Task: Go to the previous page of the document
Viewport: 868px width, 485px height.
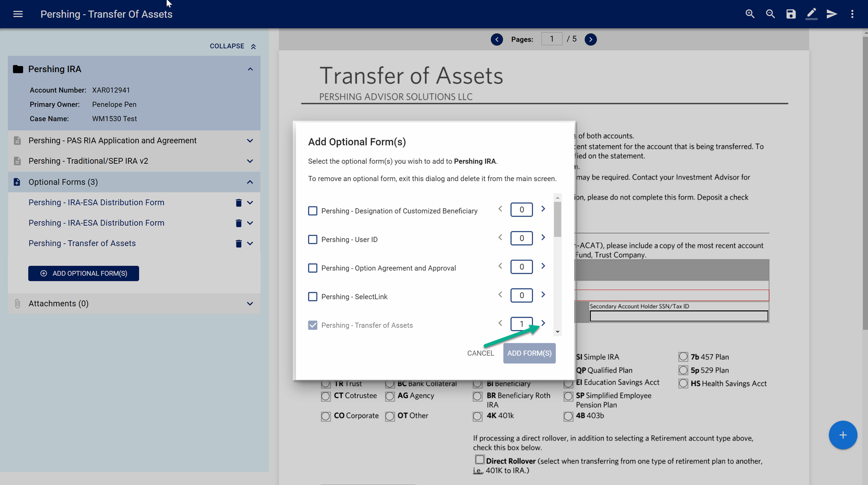Action: pyautogui.click(x=497, y=39)
